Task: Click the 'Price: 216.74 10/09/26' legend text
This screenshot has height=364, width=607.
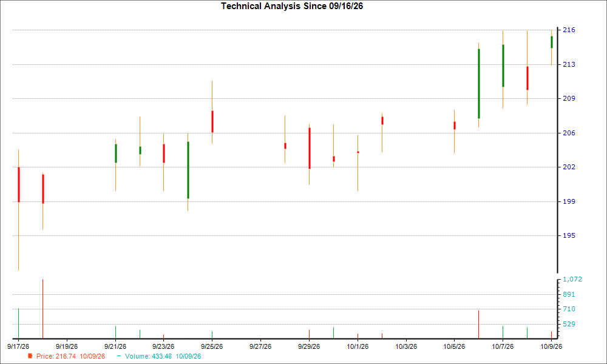Action: [x=70, y=356]
